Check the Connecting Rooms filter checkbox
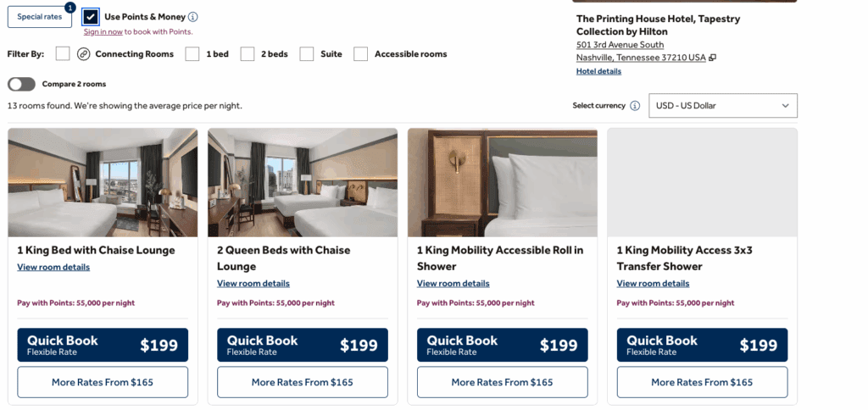The image size is (868, 410). 63,54
